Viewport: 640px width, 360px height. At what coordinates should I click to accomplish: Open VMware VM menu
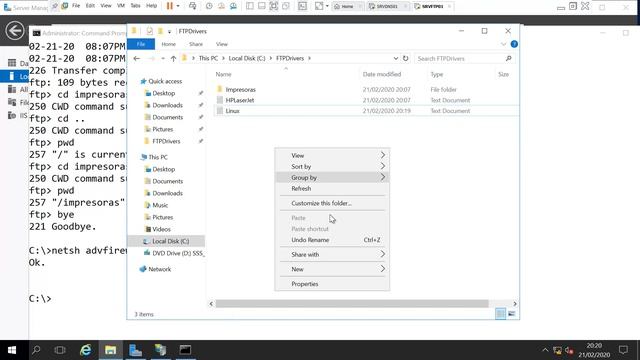[121, 6]
